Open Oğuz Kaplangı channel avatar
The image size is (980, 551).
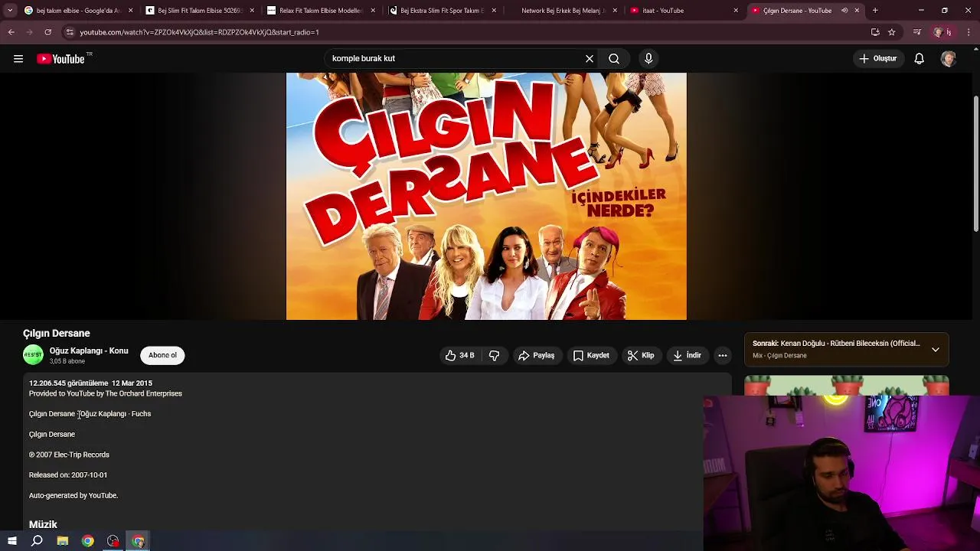[x=33, y=355]
